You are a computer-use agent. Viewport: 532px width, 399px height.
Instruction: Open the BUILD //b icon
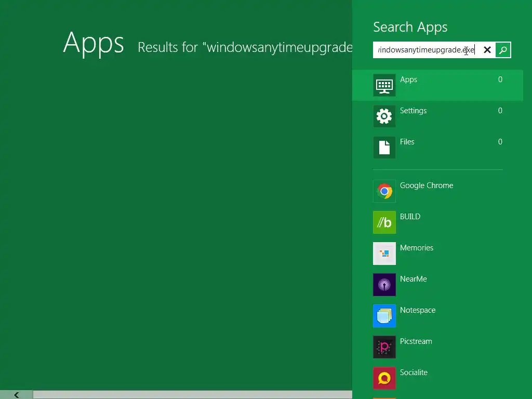tap(384, 222)
